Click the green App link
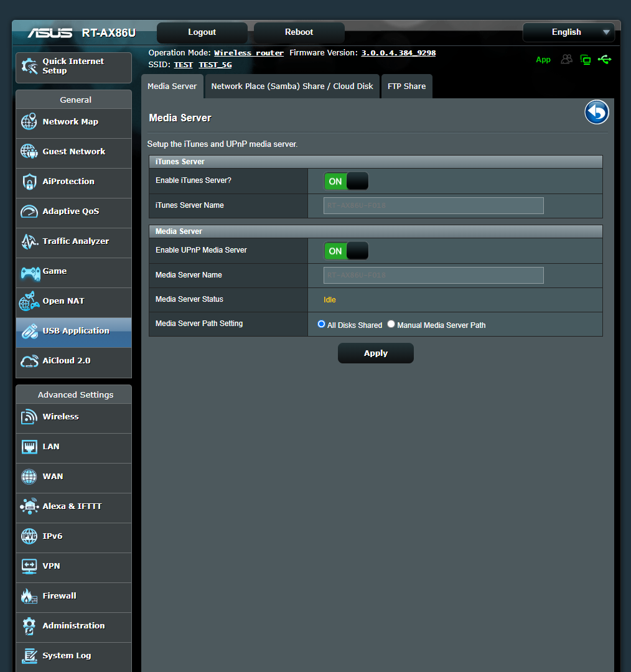The image size is (631, 672). 543,60
